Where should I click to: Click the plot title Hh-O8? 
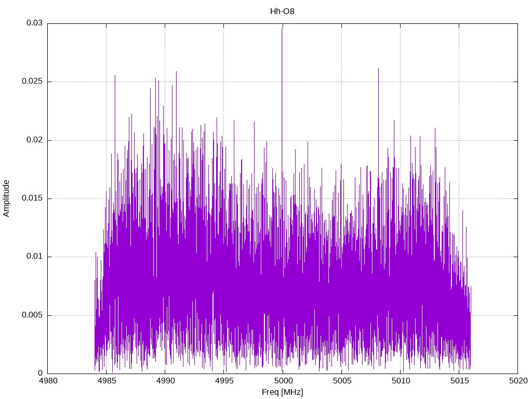[282, 11]
